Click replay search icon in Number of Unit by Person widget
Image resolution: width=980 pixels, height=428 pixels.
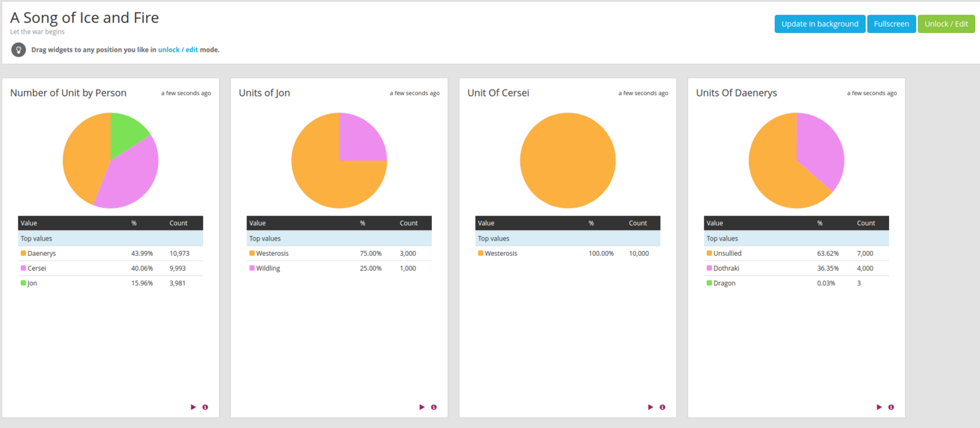193,407
